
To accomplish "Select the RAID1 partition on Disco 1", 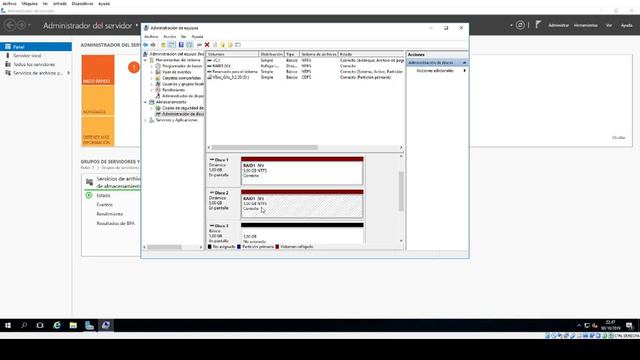I will pyautogui.click(x=302, y=171).
